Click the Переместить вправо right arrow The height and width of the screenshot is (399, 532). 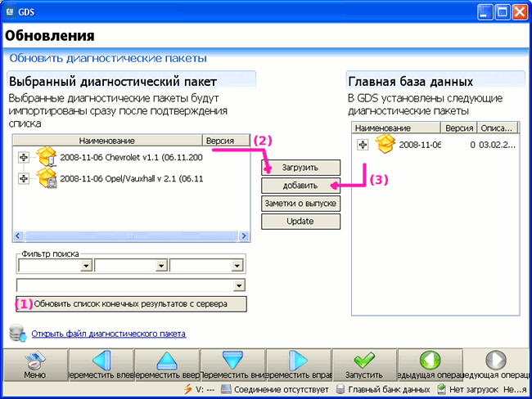(298, 360)
